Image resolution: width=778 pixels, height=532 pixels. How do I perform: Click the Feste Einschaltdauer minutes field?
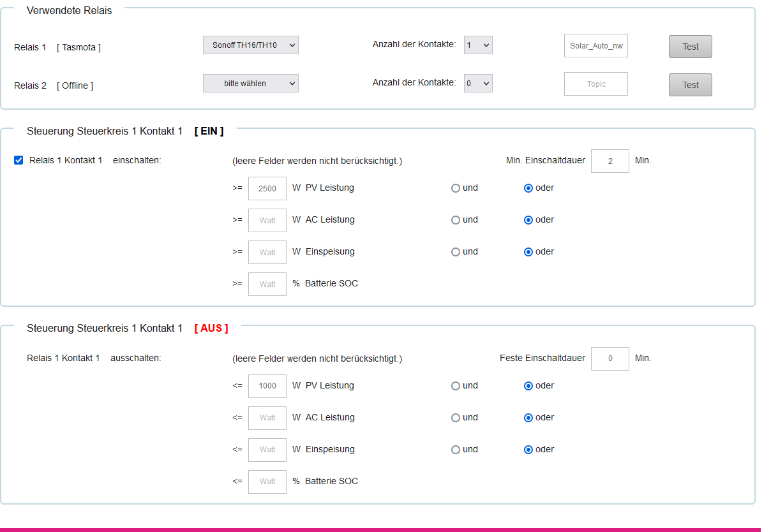coord(610,359)
